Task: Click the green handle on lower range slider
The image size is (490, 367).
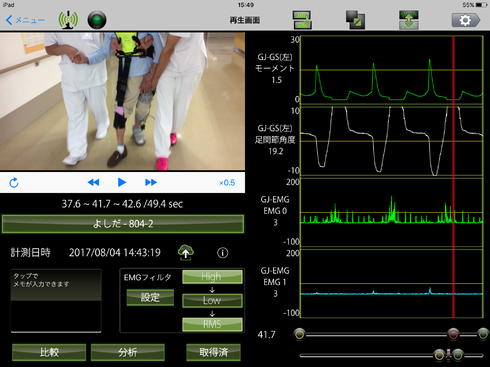Action: click(x=458, y=355)
